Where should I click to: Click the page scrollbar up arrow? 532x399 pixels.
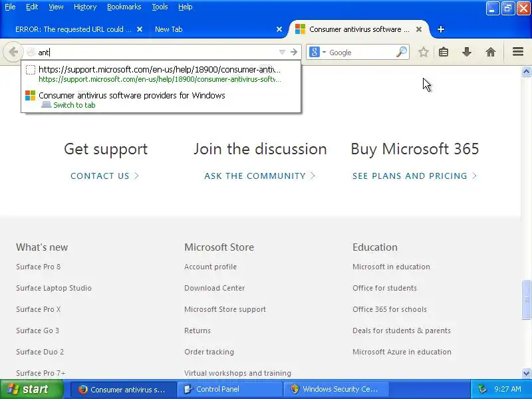point(526,72)
